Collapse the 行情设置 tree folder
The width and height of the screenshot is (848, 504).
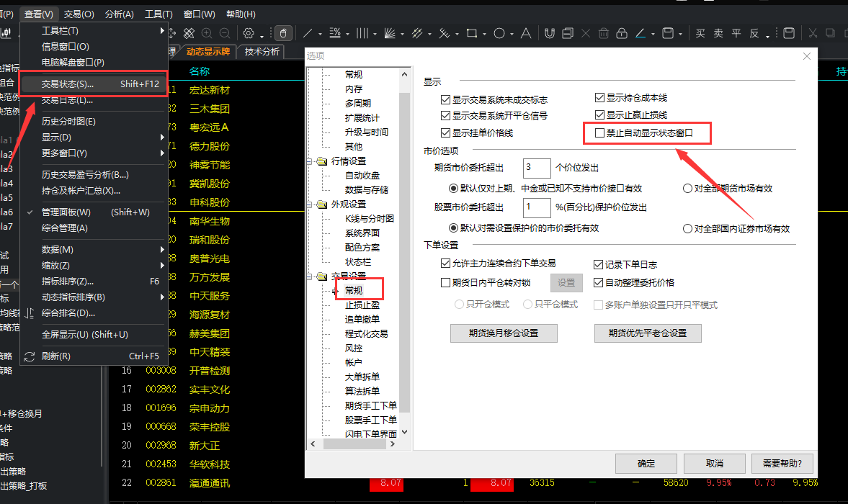pos(309,161)
